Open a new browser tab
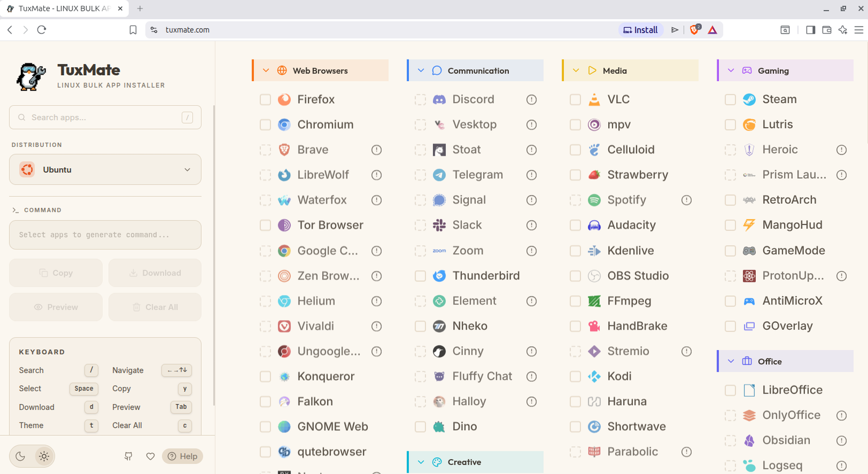This screenshot has width=868, height=474. point(140,9)
